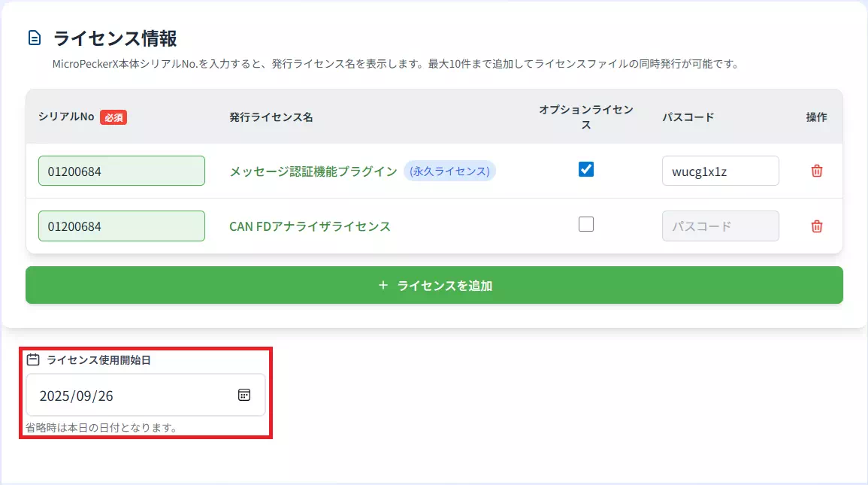This screenshot has width=868, height=485.
Task: Click the calendar icon inside the date field
Action: coord(243,394)
